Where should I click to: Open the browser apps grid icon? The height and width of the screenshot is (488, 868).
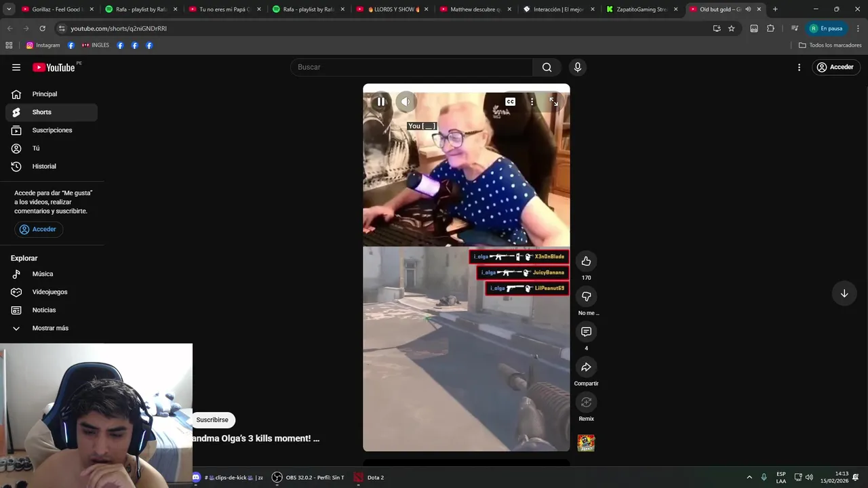(x=9, y=45)
